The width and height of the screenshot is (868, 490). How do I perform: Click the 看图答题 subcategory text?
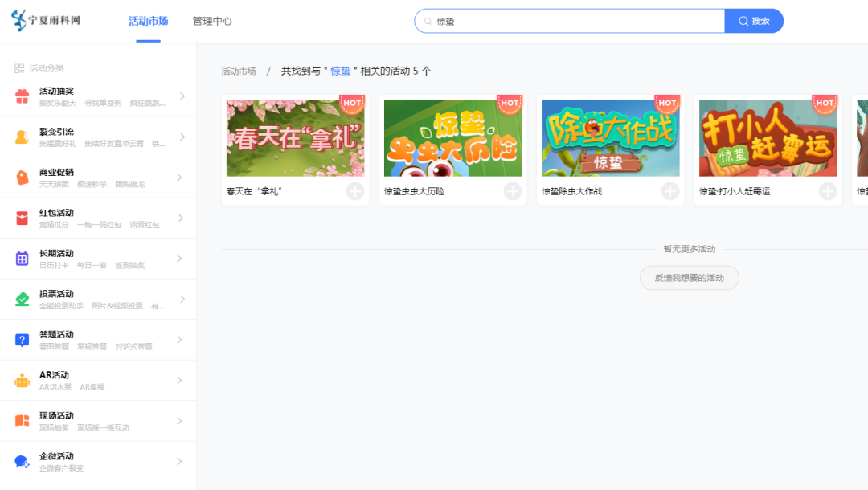coord(54,347)
